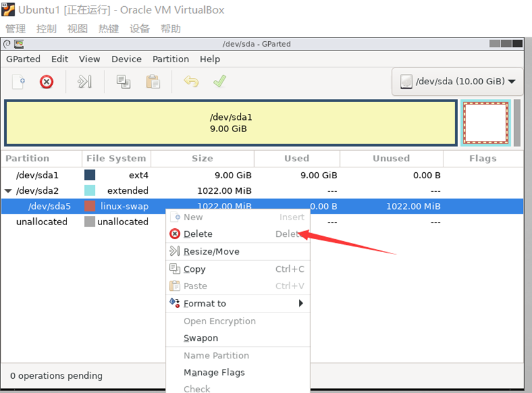Select the /dev/sda1 partition row
The height and width of the screenshot is (393, 532).
[262, 175]
